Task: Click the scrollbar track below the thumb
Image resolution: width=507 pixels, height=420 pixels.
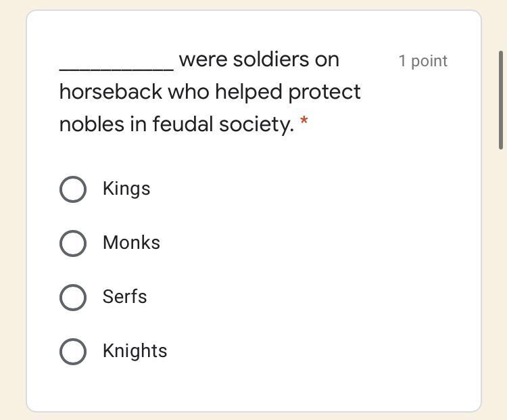Action: pyautogui.click(x=501, y=271)
